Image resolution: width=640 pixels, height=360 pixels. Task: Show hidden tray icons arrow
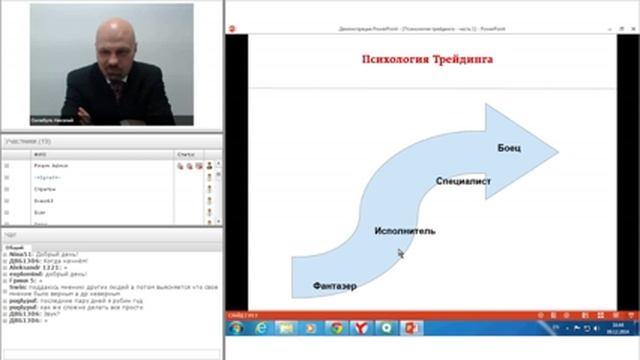click(x=567, y=328)
